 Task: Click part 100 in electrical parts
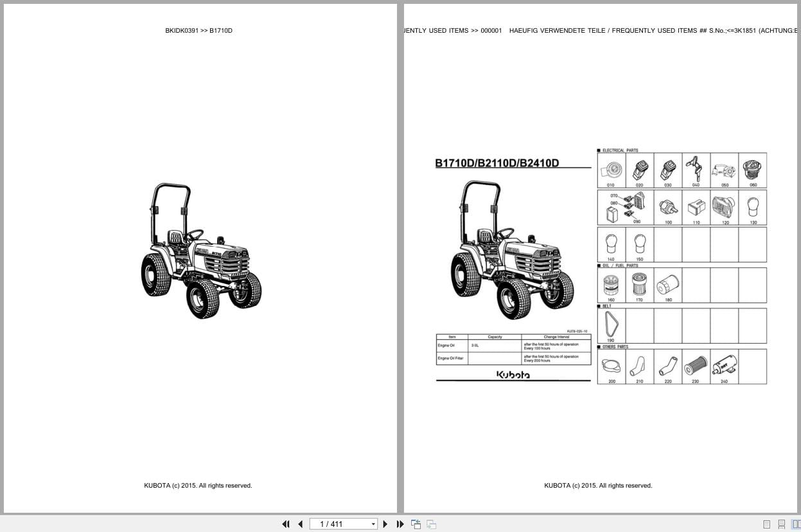[668, 207]
